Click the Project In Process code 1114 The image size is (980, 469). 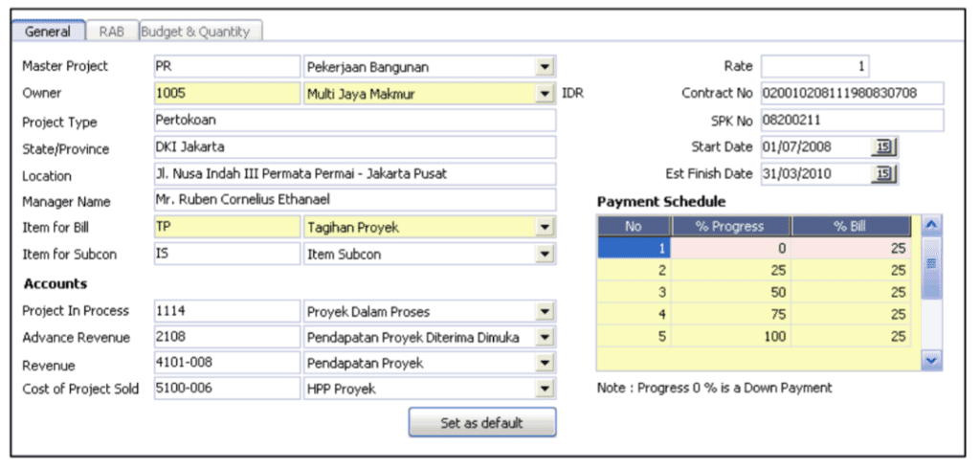pos(227,311)
